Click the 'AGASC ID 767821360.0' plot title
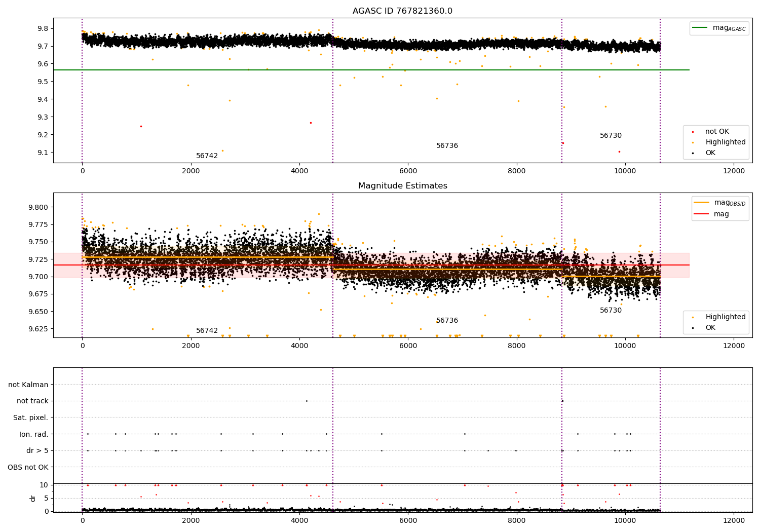760x532 pixels. [402, 11]
